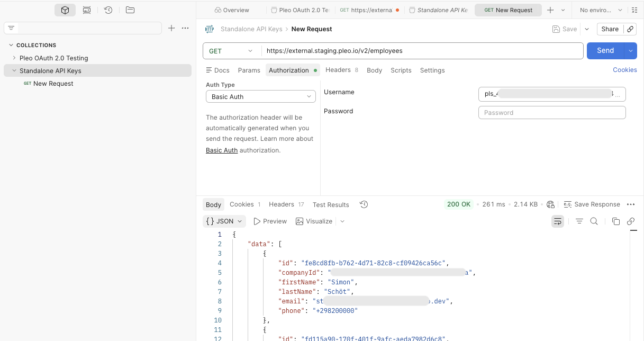Open the Test Results tab

click(x=331, y=204)
